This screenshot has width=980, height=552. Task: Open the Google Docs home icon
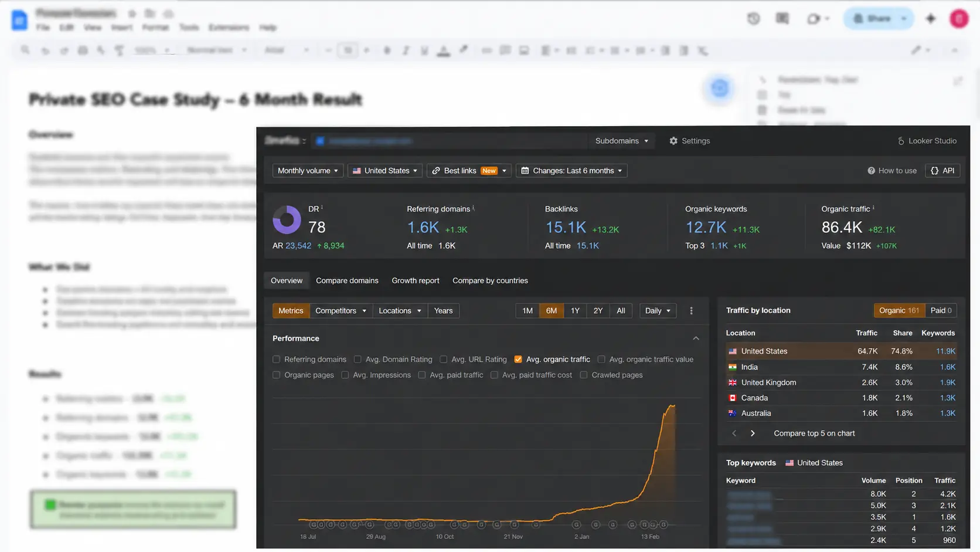pos(19,20)
